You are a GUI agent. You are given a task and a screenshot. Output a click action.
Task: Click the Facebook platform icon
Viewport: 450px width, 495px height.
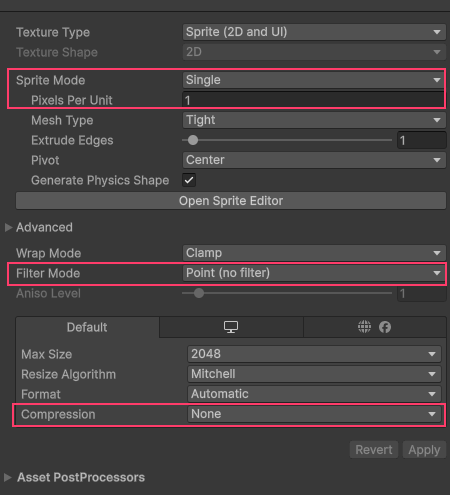385,327
